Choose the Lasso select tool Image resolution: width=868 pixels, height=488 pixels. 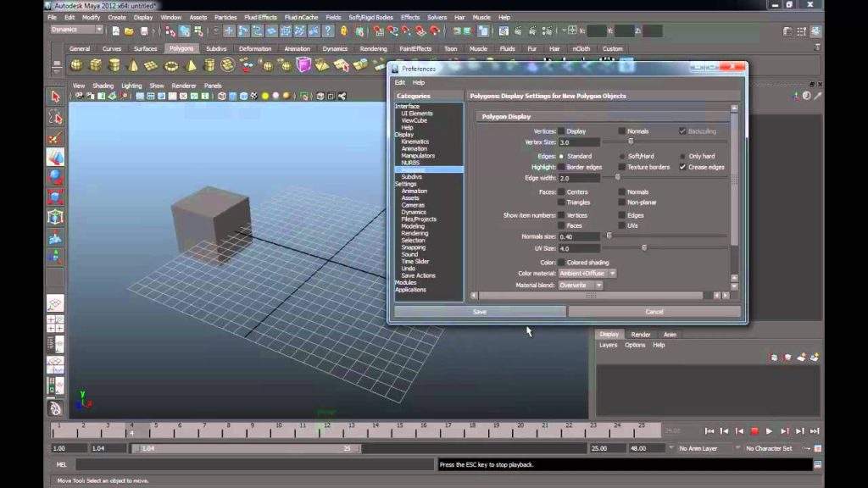pos(55,117)
